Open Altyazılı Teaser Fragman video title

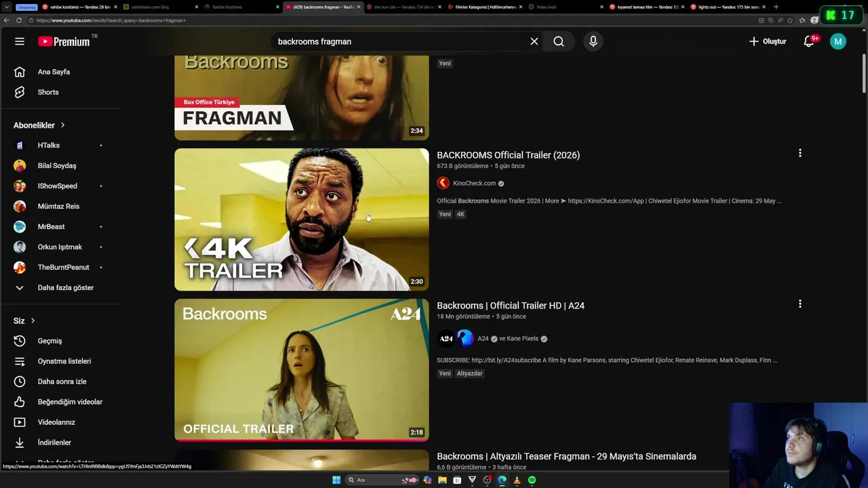tap(566, 456)
